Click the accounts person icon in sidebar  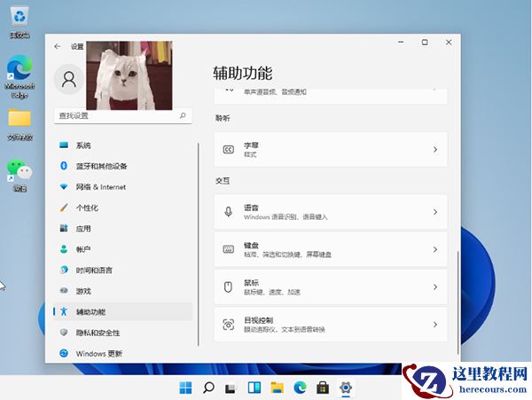tap(64, 249)
